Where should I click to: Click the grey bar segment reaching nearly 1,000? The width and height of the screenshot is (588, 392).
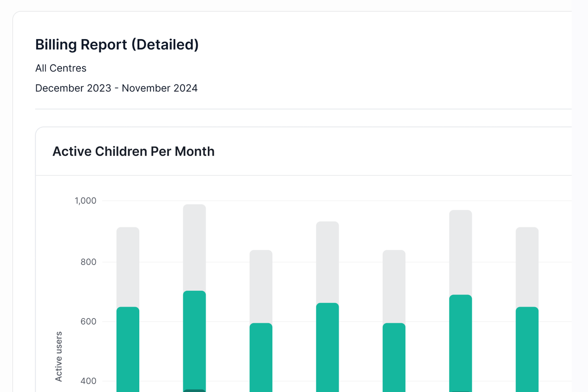[x=194, y=247]
